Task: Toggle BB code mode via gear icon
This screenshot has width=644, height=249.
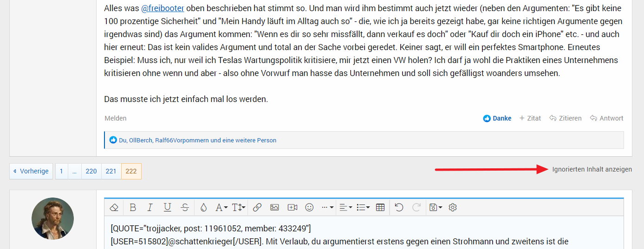Action: coord(453,207)
